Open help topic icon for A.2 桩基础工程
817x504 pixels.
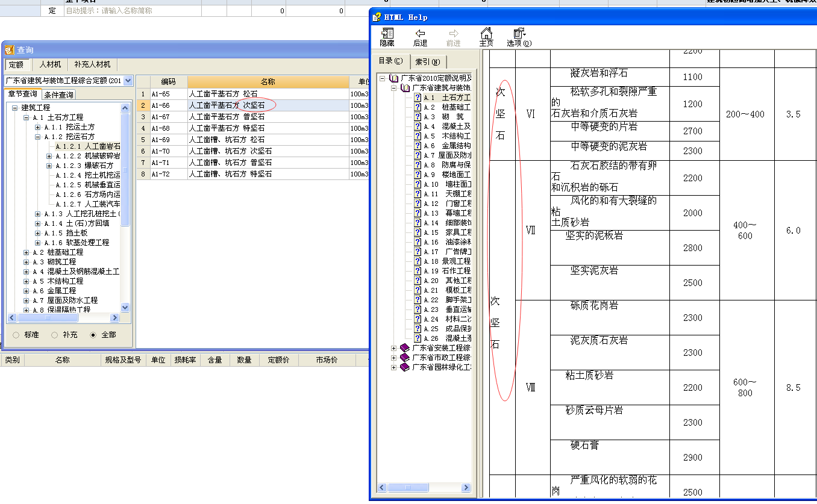(418, 107)
